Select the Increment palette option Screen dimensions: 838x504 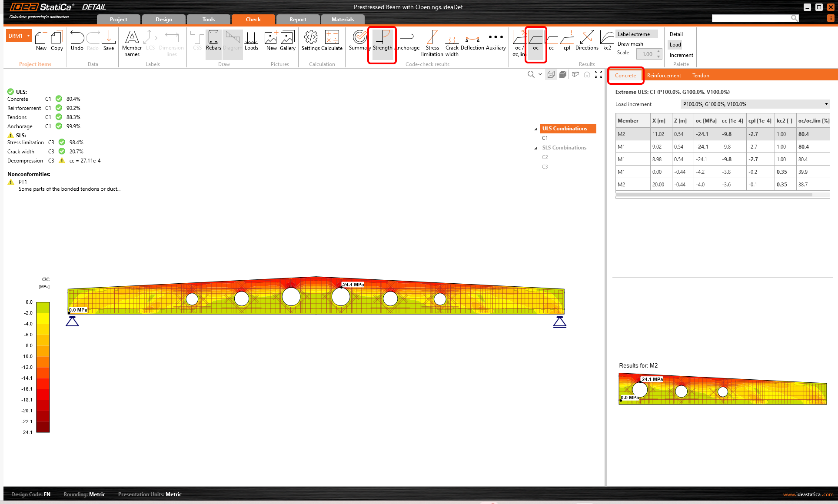681,55
